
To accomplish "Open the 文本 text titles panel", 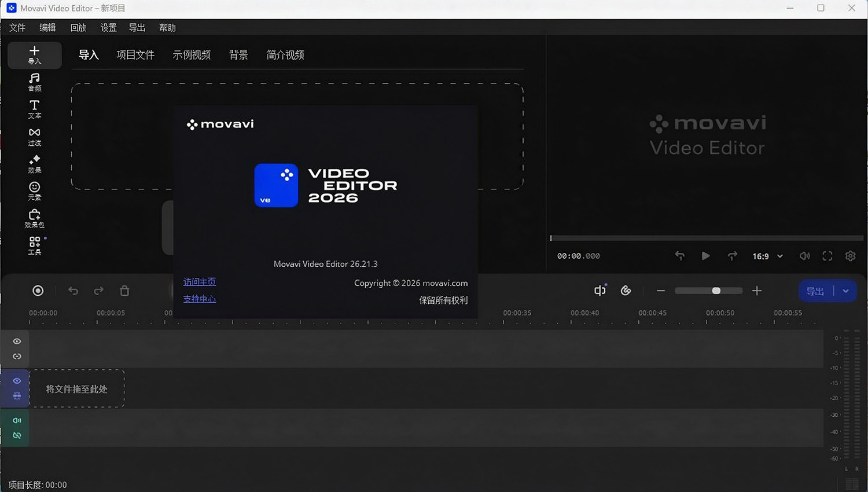I will pos(35,109).
